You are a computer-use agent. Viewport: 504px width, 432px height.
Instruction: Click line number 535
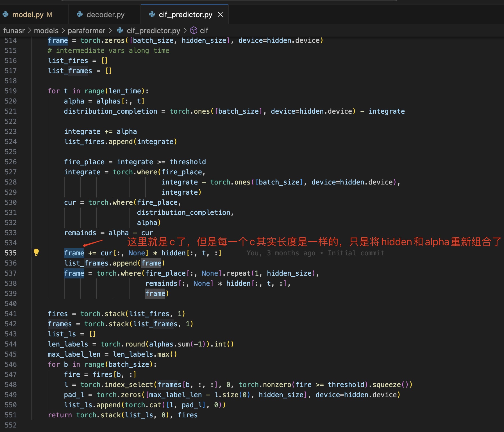tap(11, 253)
